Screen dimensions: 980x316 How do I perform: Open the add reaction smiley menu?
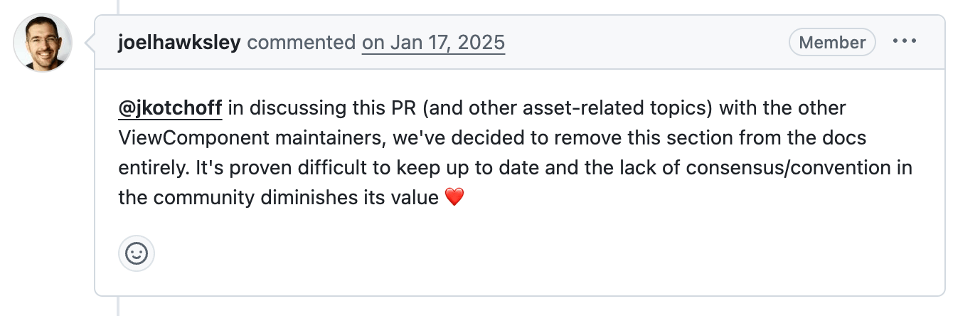point(137,253)
